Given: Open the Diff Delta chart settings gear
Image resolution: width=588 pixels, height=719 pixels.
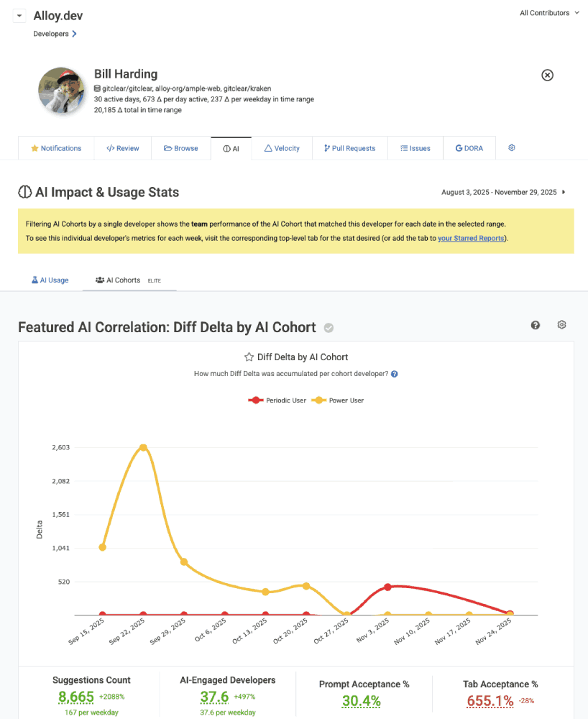Looking at the screenshot, I should (x=562, y=325).
